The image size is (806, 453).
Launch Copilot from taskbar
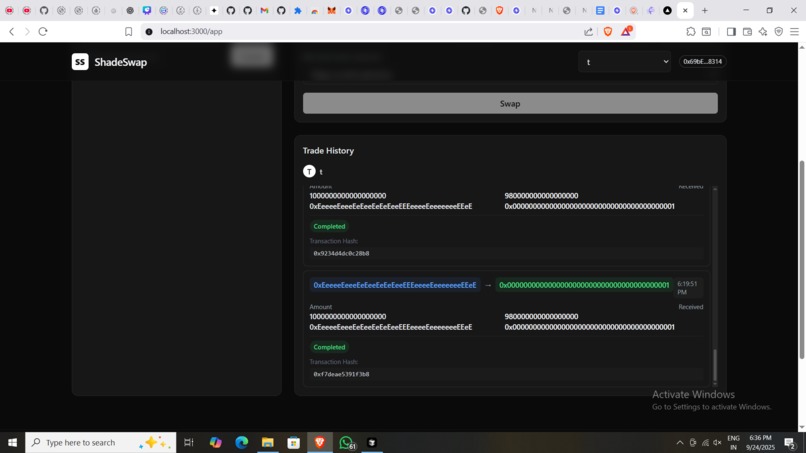(215, 442)
